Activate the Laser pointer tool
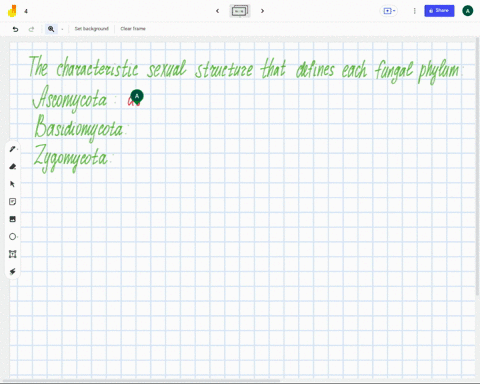Viewport: 480px width, 384px height. click(13, 272)
